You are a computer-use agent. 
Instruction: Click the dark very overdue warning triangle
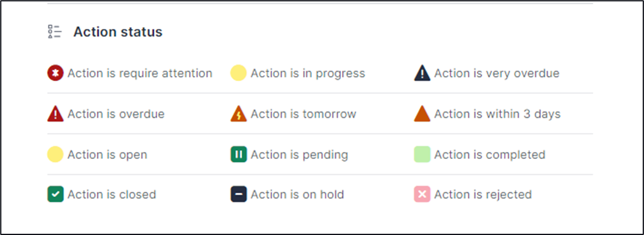pos(422,73)
